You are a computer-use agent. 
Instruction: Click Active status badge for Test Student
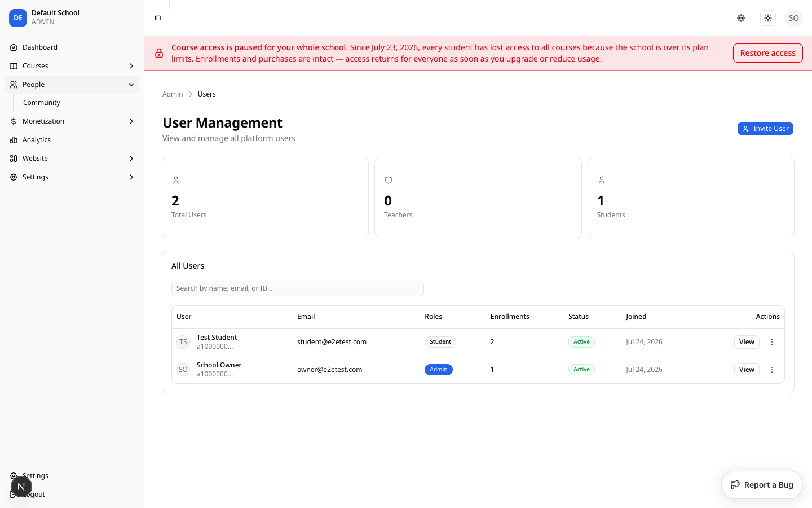tap(581, 342)
